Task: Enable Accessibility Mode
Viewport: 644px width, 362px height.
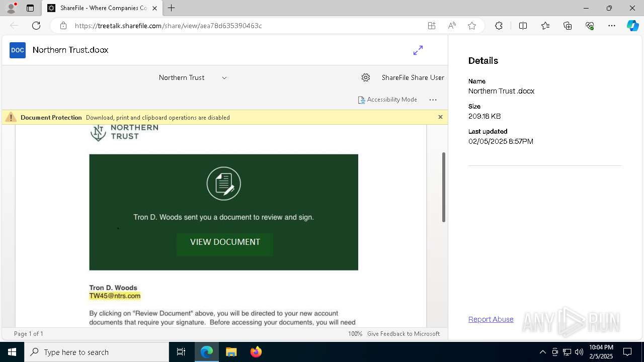Action: coord(387,100)
